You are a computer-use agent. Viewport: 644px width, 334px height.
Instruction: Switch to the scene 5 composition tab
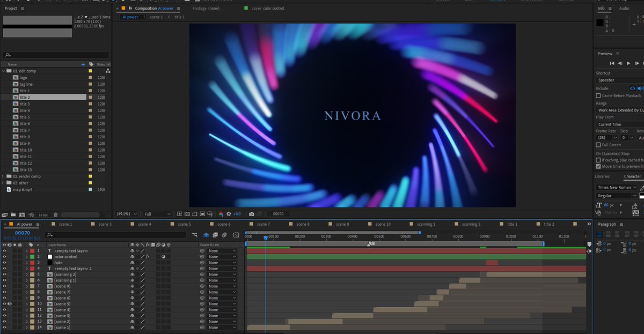(x=185, y=224)
